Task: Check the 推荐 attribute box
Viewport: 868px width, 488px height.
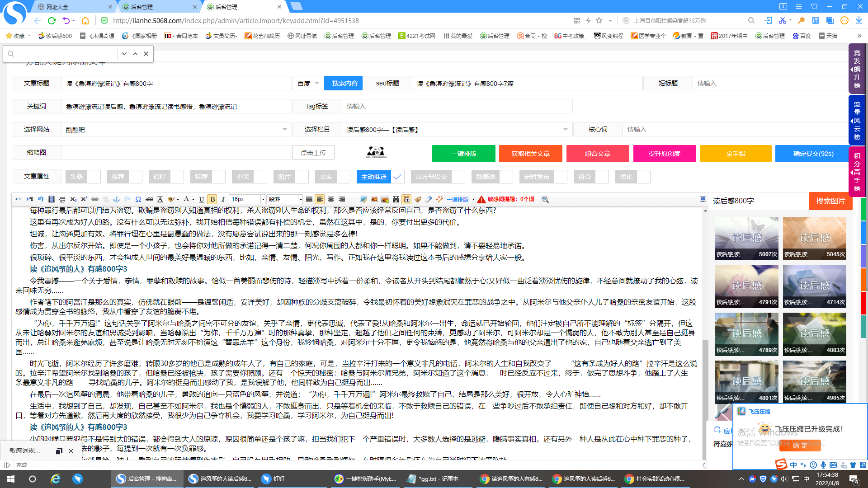Action: [136, 177]
